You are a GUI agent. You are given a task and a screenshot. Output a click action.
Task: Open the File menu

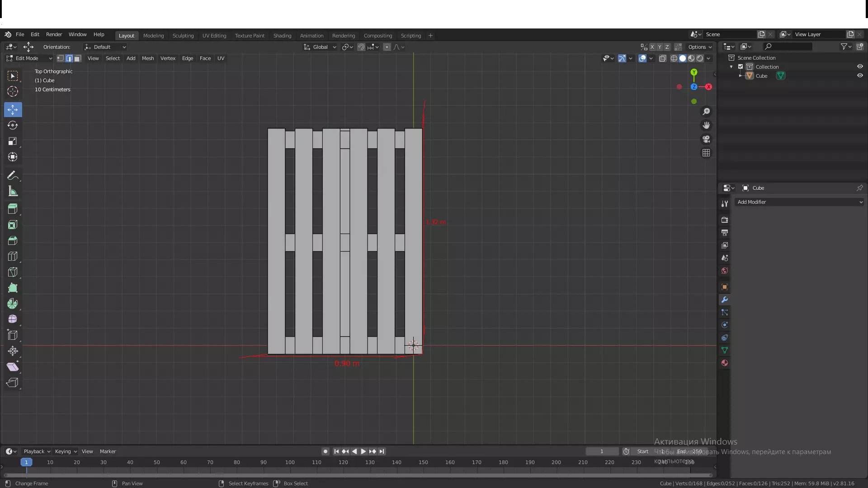(x=20, y=34)
